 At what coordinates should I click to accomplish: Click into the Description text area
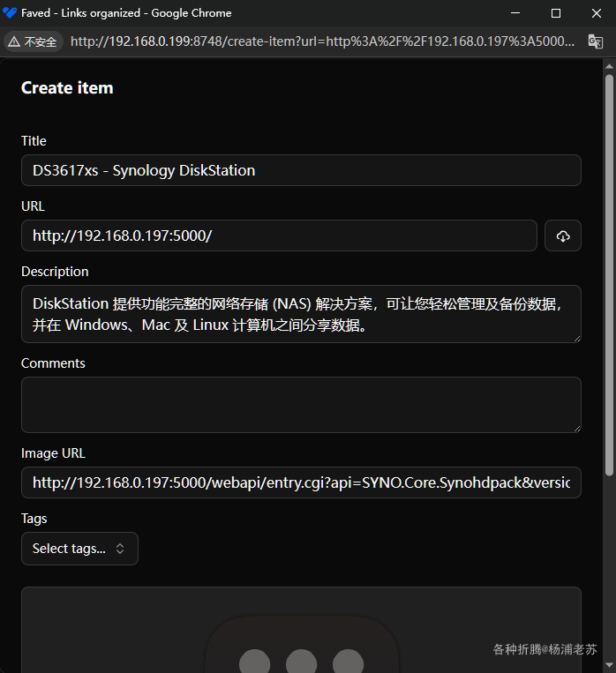coord(301,314)
